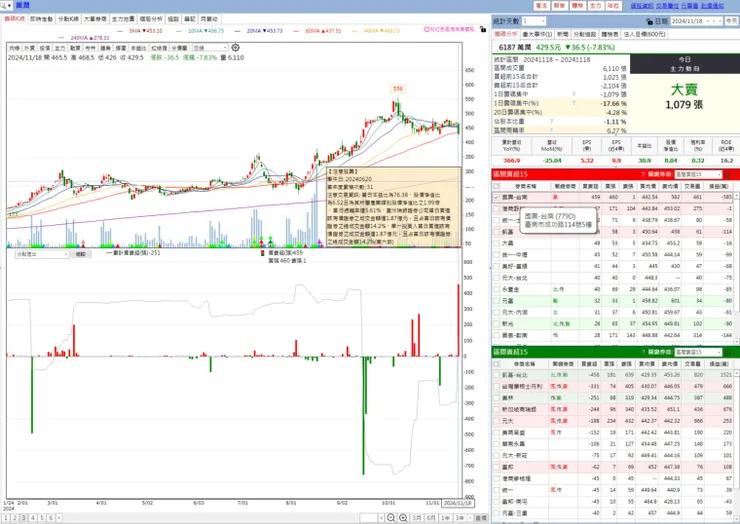Click the next page arrow after page 6
The image size is (740, 524).
[x=59, y=518]
